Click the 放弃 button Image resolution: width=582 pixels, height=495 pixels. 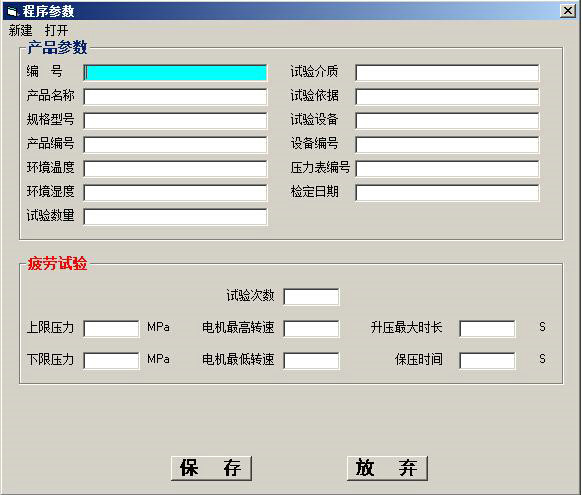pos(387,468)
